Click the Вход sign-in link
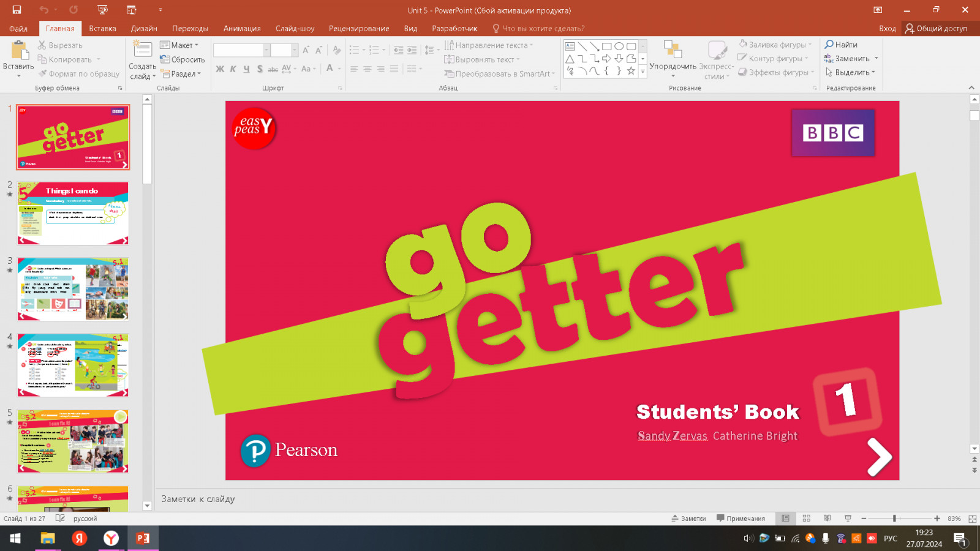980x551 pixels. point(887,28)
